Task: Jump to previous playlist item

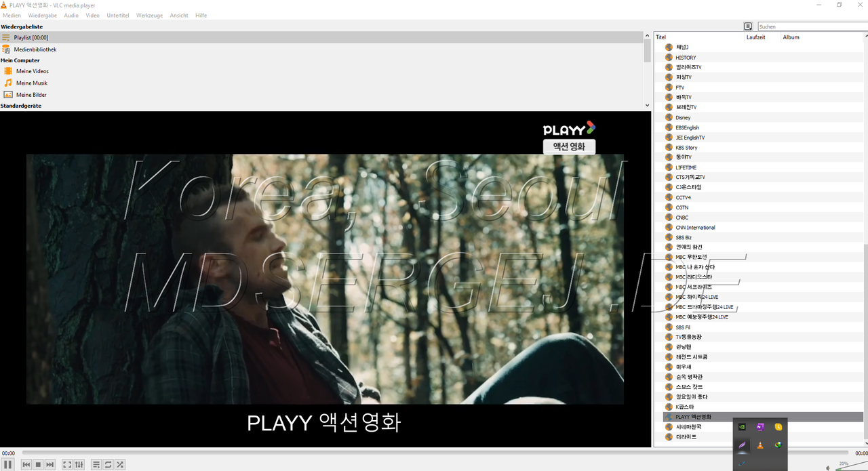Action: (x=26, y=464)
